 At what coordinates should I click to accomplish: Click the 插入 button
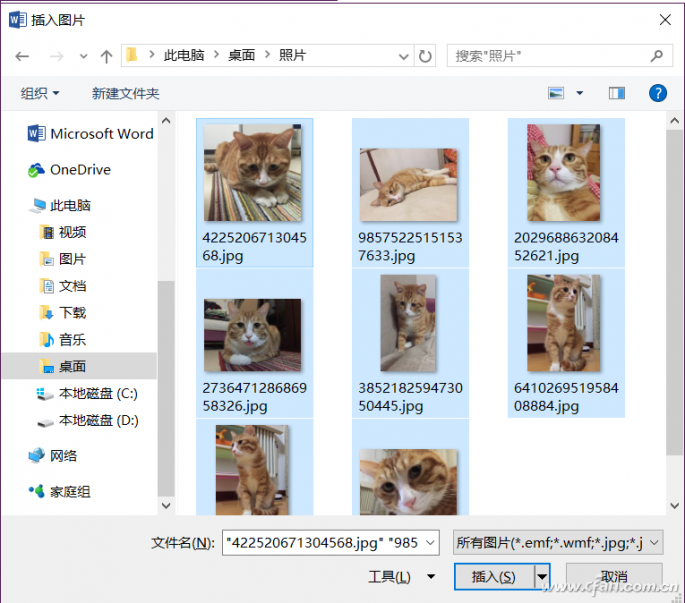coord(493,577)
